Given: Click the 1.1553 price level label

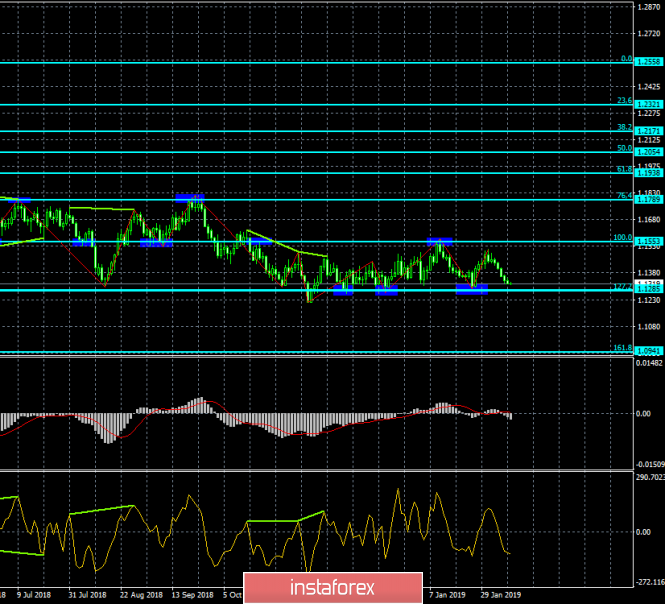Looking at the screenshot, I should [649, 241].
